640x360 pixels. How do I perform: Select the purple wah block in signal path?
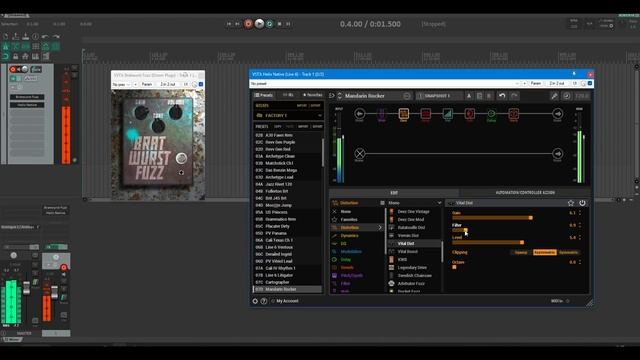coord(382,113)
